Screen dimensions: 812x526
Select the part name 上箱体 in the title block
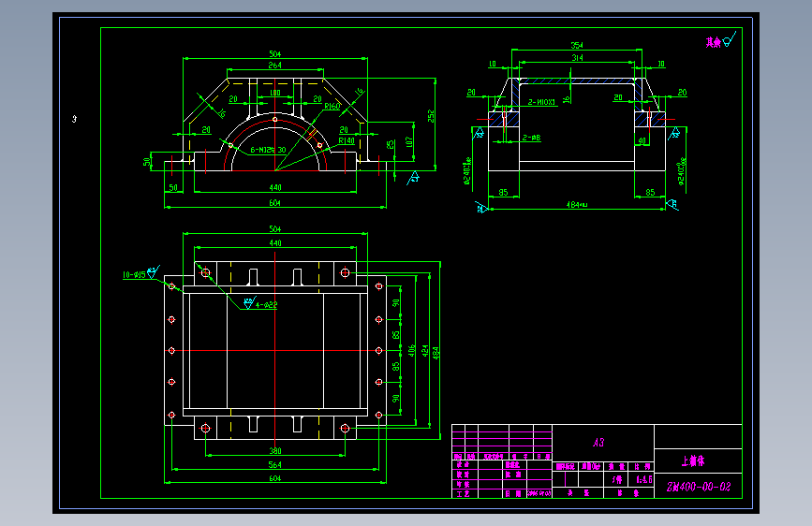click(693, 460)
